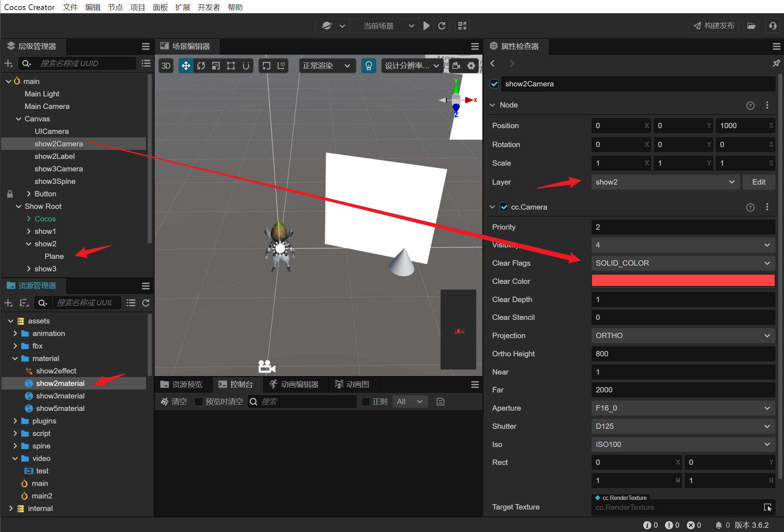784x532 pixels.
Task: Open the 文件 menu
Action: tap(70, 7)
